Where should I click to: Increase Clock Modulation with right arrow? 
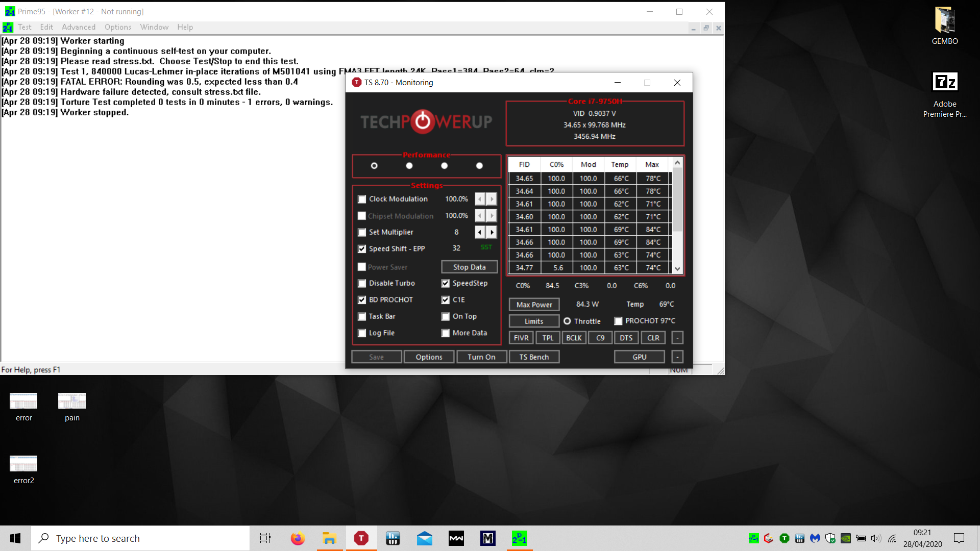click(492, 199)
